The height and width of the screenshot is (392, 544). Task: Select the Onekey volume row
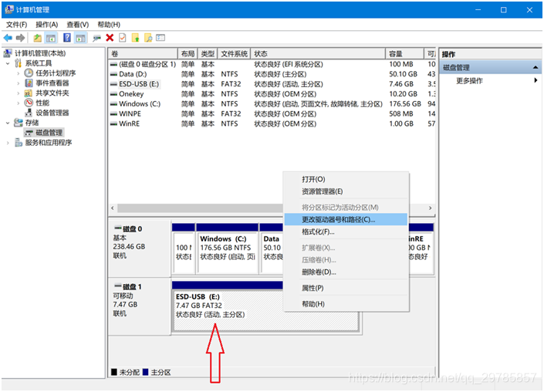272,94
